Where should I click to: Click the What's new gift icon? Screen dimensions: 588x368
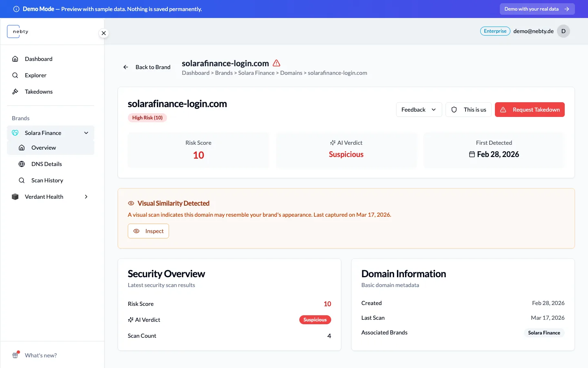[x=15, y=355]
